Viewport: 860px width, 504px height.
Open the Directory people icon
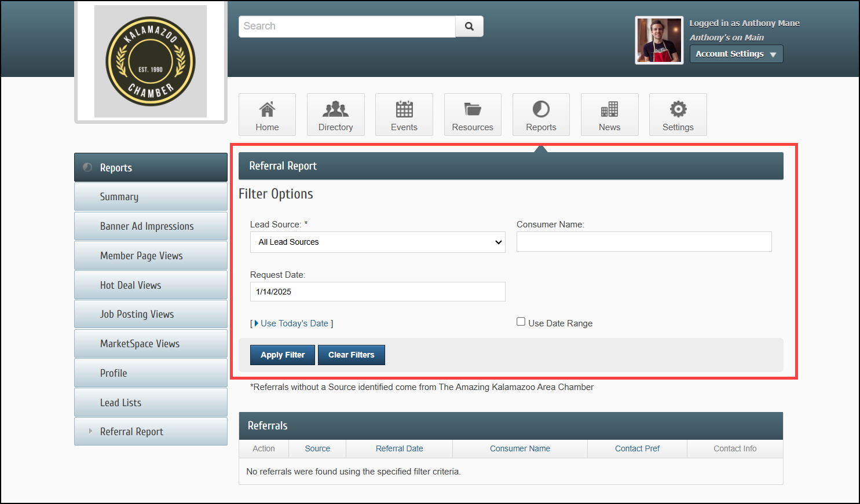click(x=335, y=109)
